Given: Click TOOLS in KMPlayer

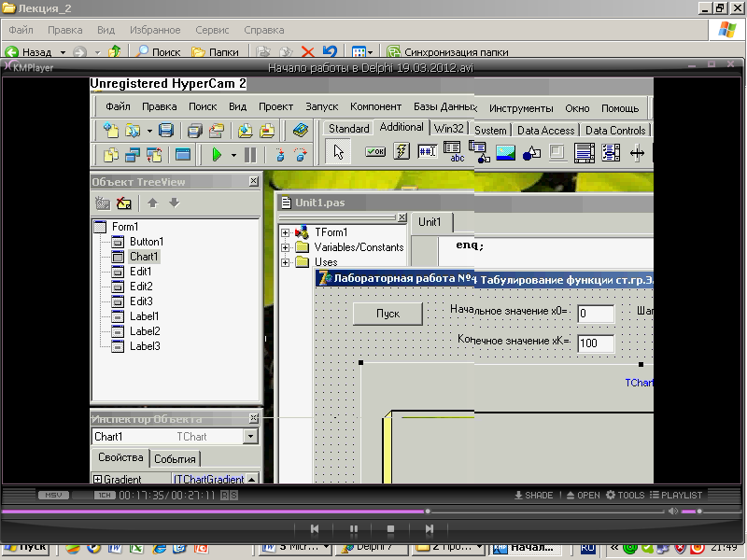Looking at the screenshot, I should [x=625, y=496].
